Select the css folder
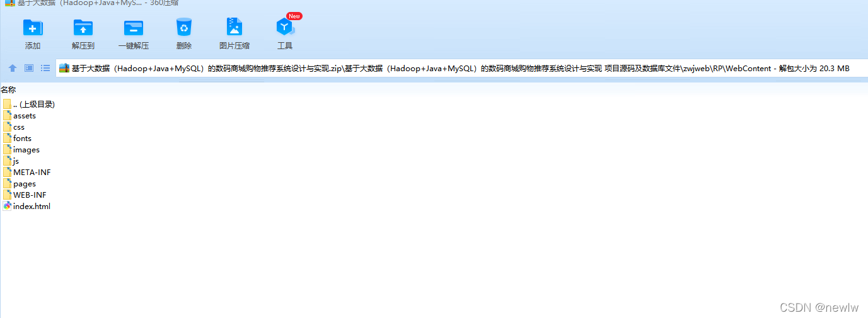 [x=14, y=127]
